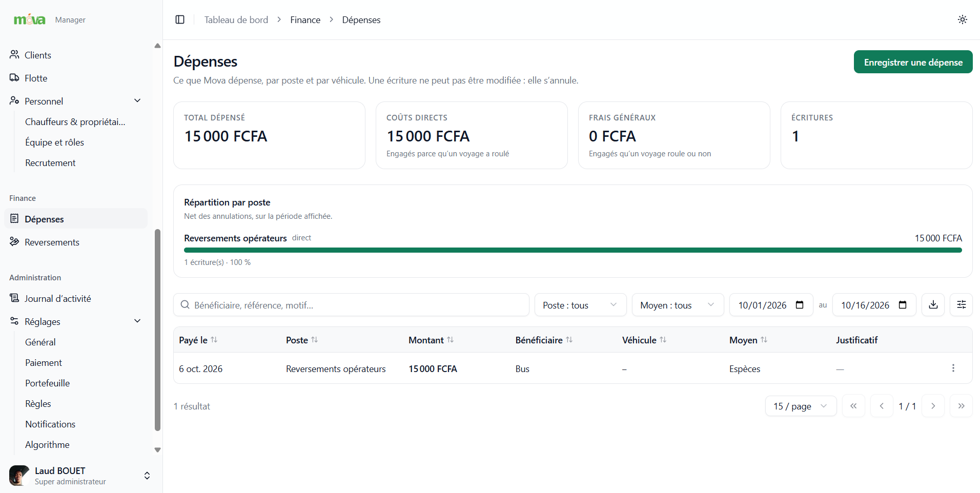
Task: Click the Mova logo
Action: (29, 19)
